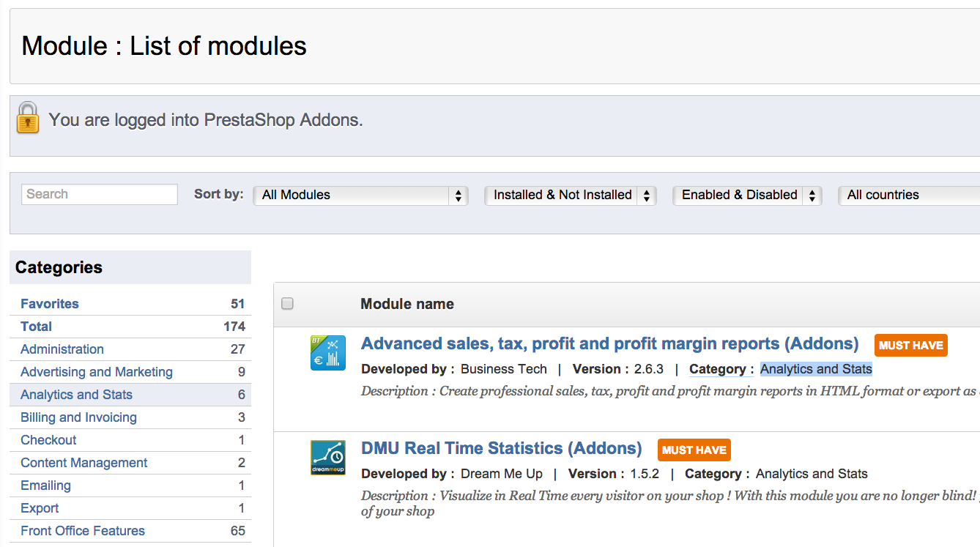
Task: Open Advanced sales, tax, profit reports module
Action: (x=609, y=344)
